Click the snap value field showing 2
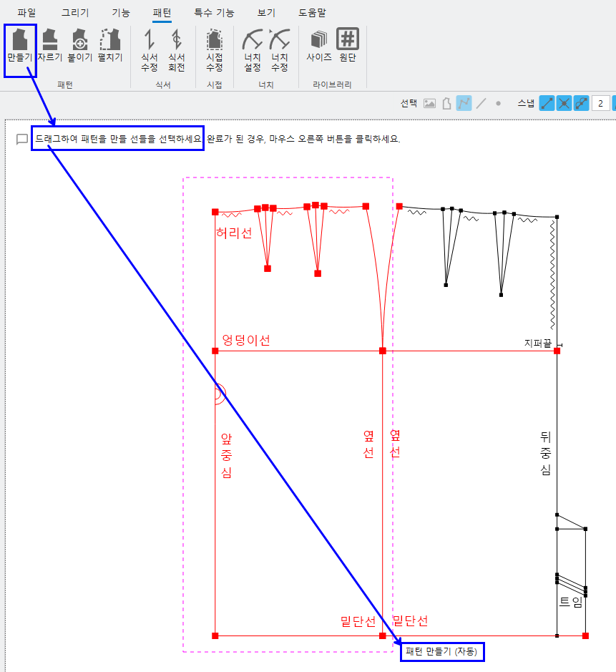This screenshot has width=616, height=672. (x=600, y=103)
